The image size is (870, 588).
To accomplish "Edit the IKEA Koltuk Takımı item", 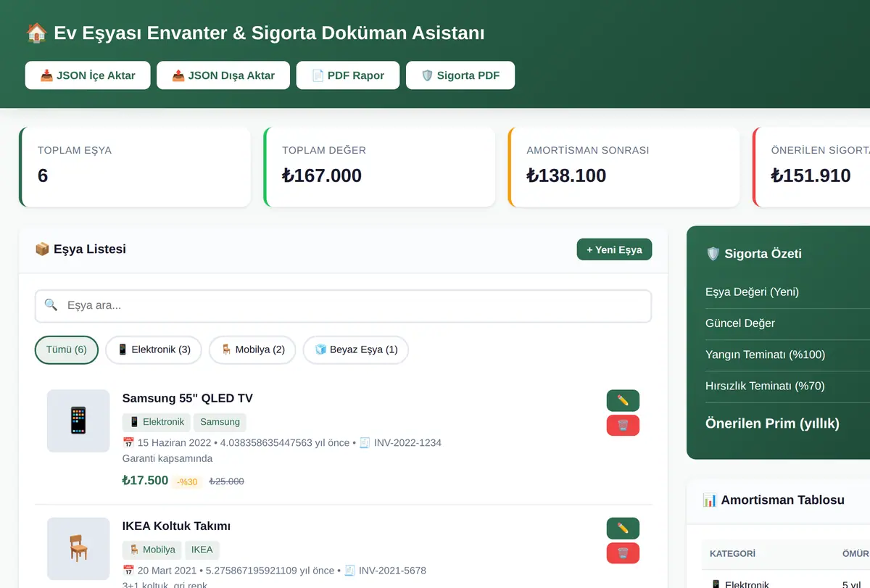I will point(623,528).
